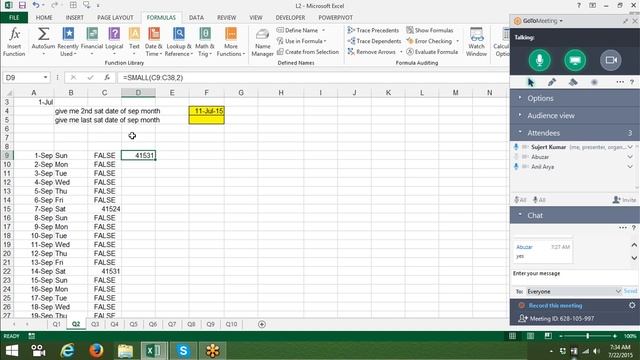Expand the Options panel in GoToMeeting
The image size is (640, 360).
[x=575, y=98]
